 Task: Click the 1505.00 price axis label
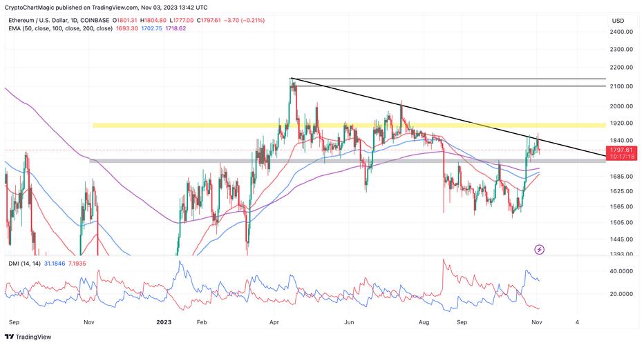click(621, 222)
